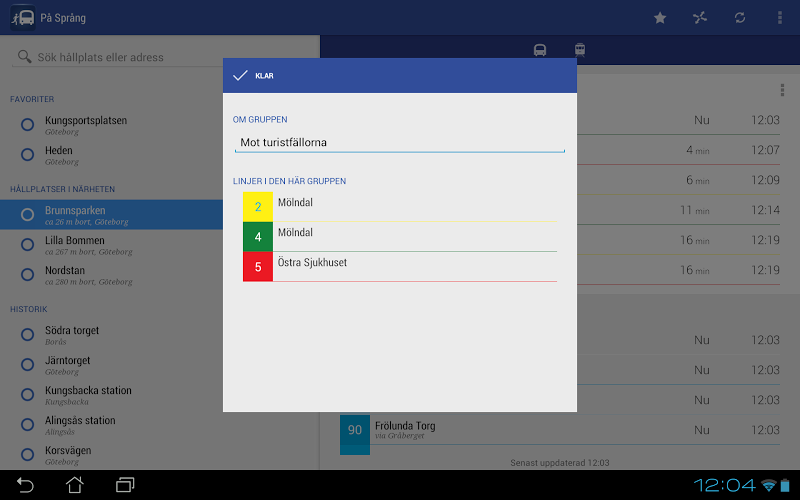The width and height of the screenshot is (800, 500).
Task: Click the nearby stops location icon
Action: tap(700, 18)
